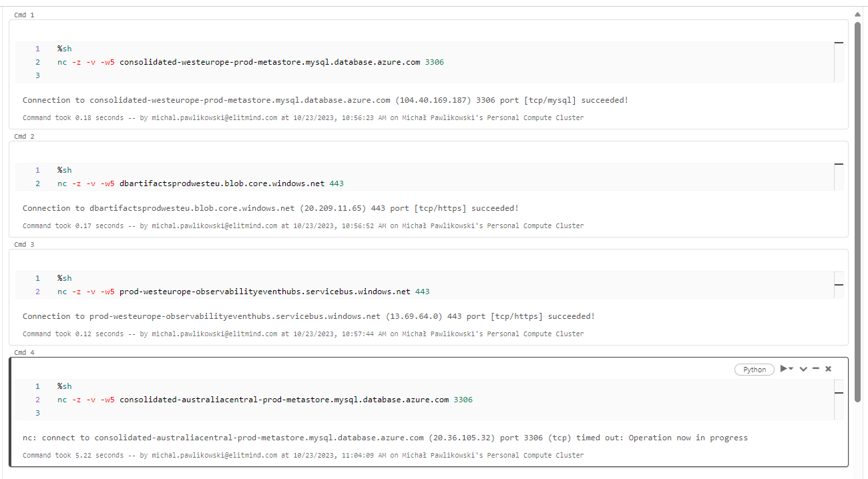Click the scrollbar up arrow
This screenshot has height=479, width=868.
coord(857,13)
